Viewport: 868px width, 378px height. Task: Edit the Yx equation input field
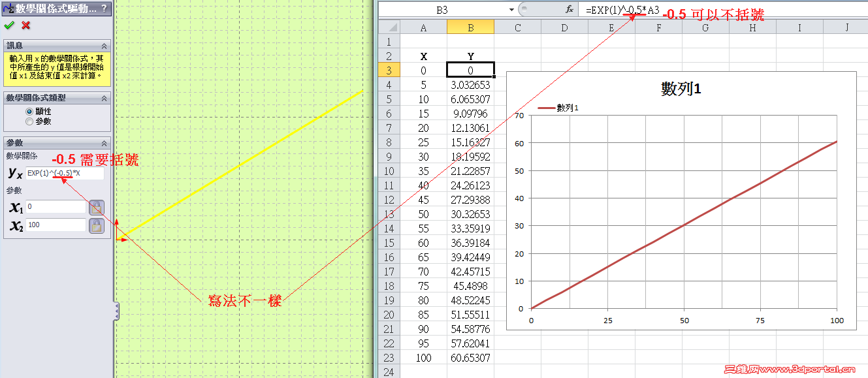coord(65,174)
